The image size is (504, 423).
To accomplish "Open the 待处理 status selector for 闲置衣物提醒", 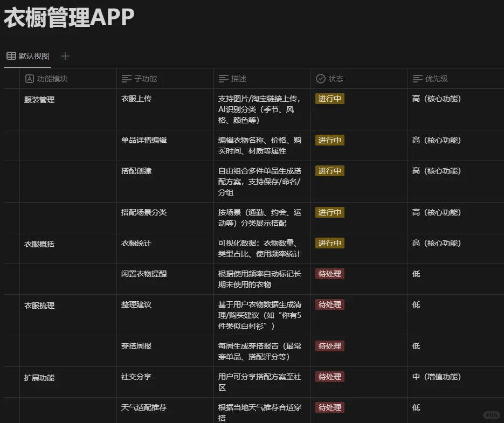I will 329,274.
